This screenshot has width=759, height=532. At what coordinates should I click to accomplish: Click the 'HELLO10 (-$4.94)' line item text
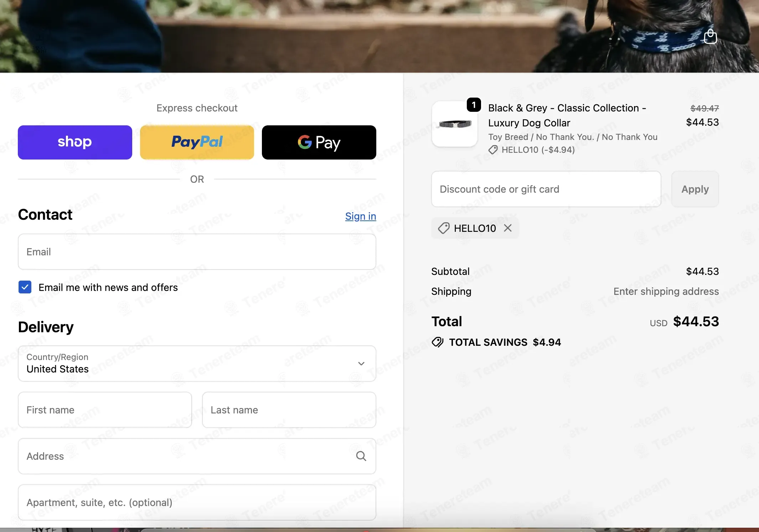coord(538,150)
